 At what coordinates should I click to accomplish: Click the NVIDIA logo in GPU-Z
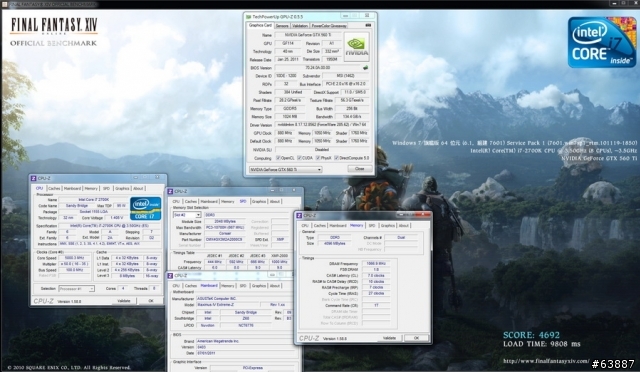(357, 47)
